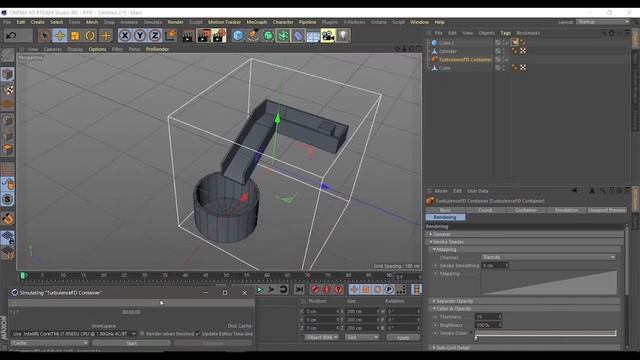Open the viewport Options menu
The height and width of the screenshot is (360, 640).
point(97,49)
